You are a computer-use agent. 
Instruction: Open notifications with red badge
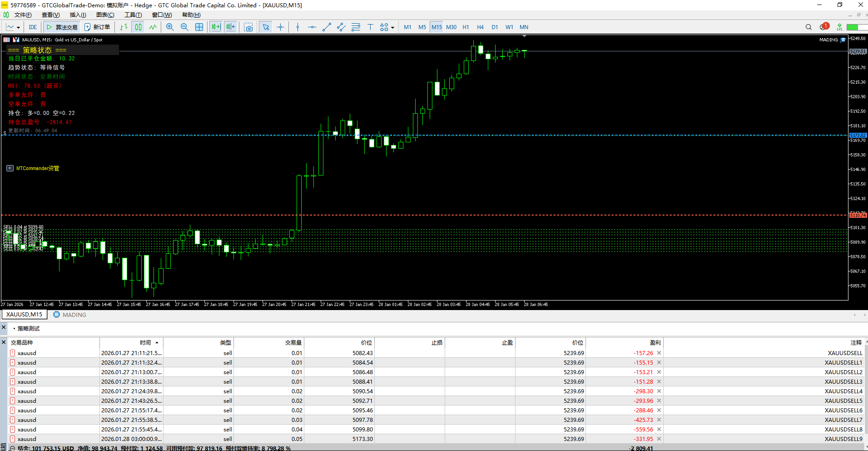(x=824, y=27)
